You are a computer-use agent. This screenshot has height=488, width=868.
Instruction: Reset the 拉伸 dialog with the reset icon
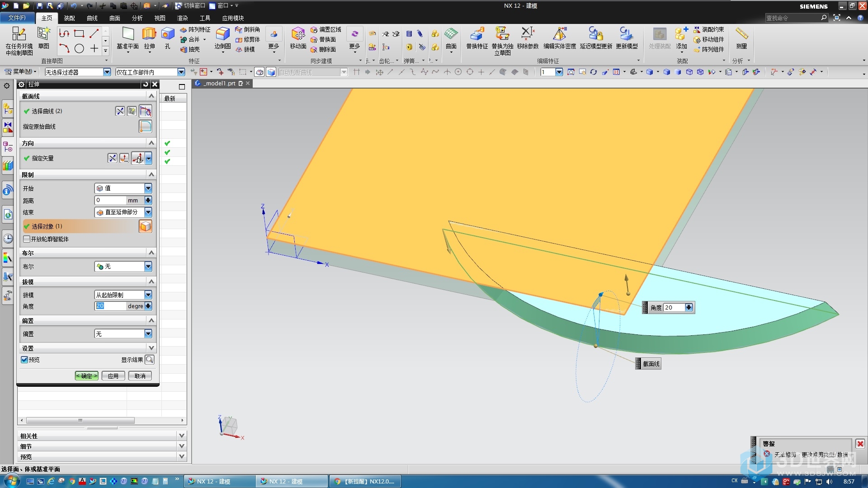point(145,84)
